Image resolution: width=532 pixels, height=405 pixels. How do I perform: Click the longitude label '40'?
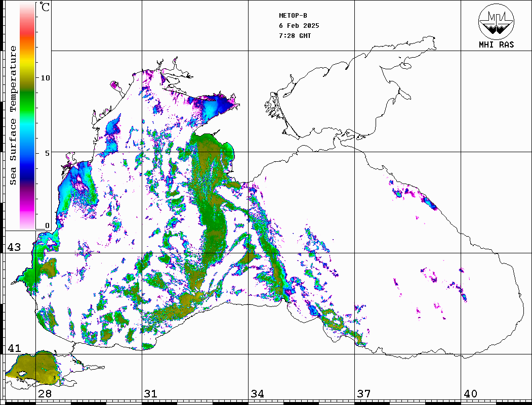point(470,394)
